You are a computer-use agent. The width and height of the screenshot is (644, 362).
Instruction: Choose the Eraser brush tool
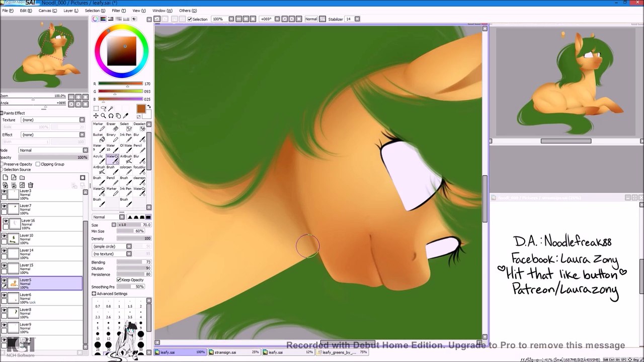pyautogui.click(x=111, y=127)
